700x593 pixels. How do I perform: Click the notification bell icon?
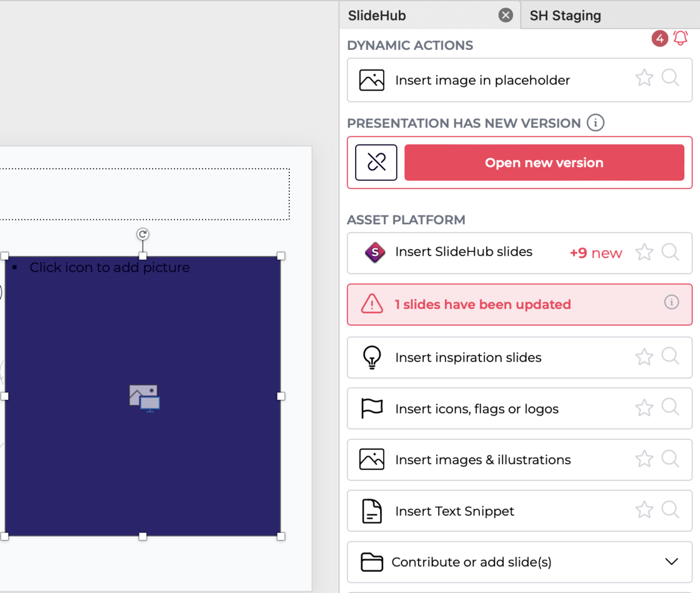681,38
